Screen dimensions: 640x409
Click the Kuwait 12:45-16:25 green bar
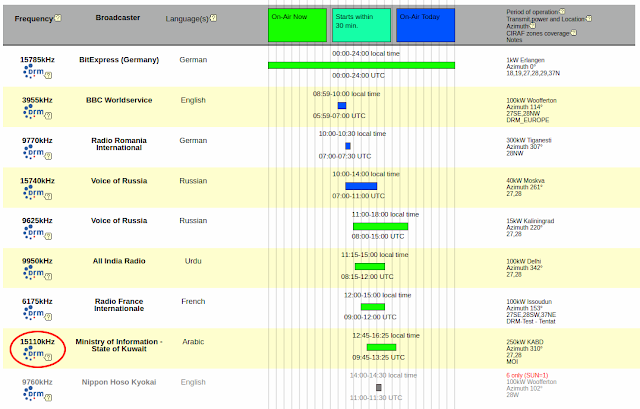pyautogui.click(x=381, y=347)
